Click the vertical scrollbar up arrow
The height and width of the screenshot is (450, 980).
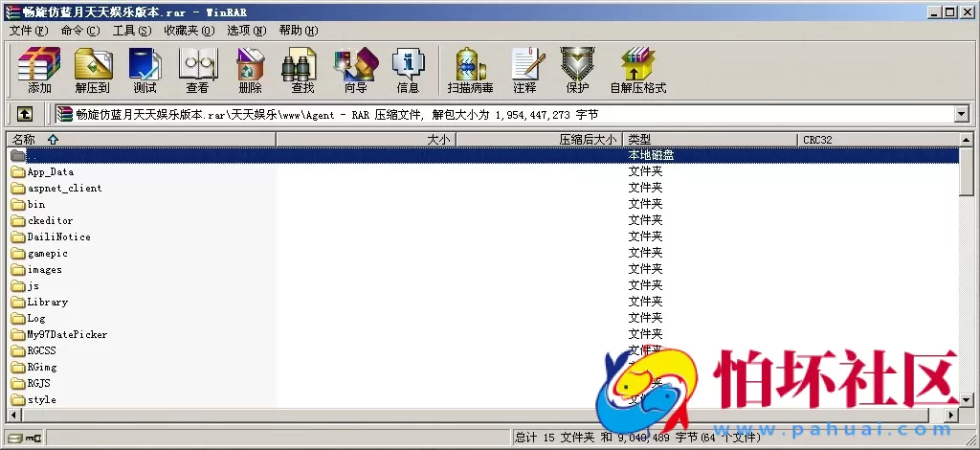[967, 140]
